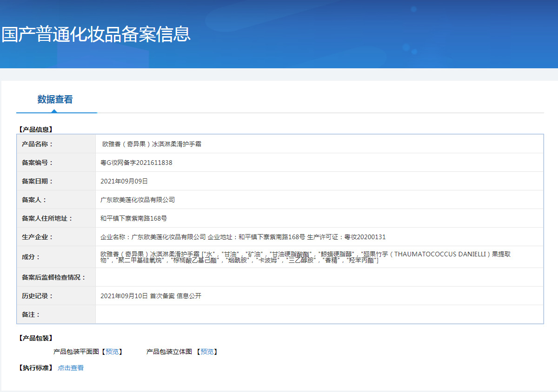Click the 成分： label cell
This screenshot has width=558, height=392.
(56, 257)
